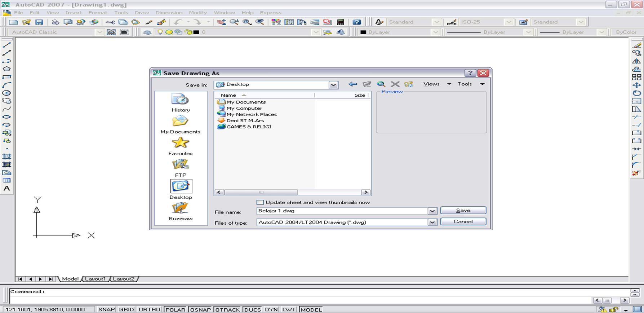Click the Help question mark toolbar icon

tap(357, 22)
